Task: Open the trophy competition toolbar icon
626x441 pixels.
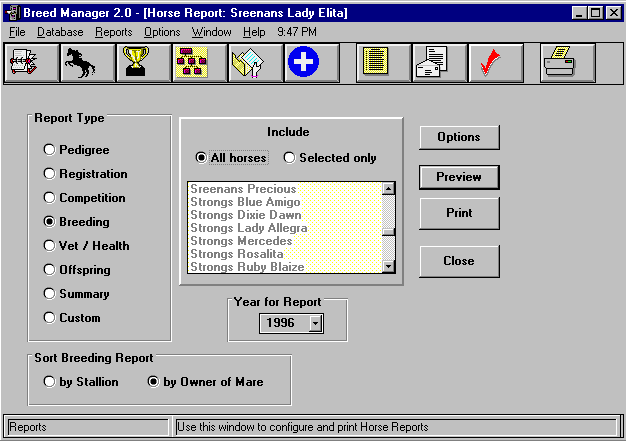Action: [x=145, y=64]
